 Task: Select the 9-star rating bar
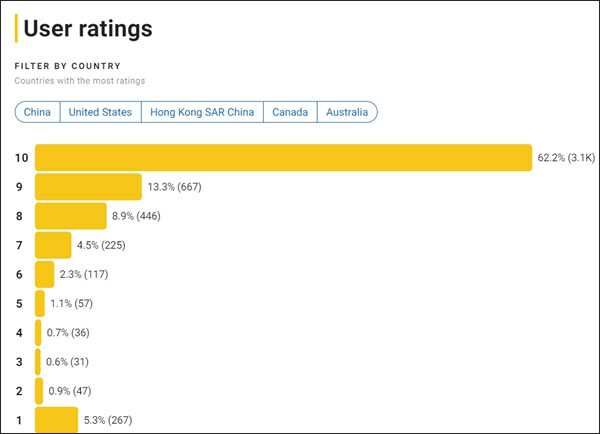(x=88, y=187)
